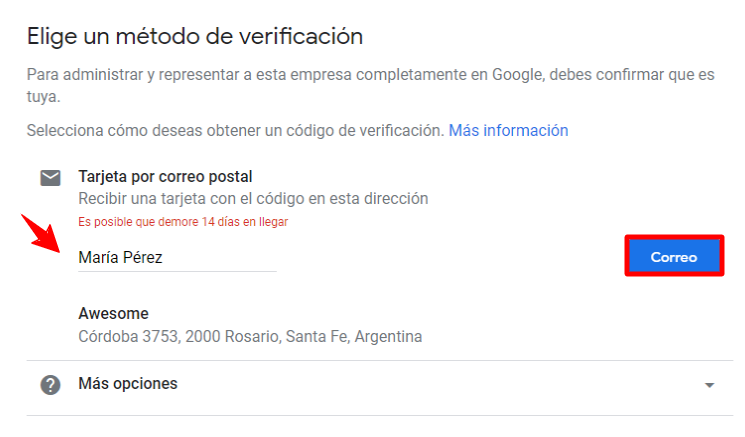
Task: Open the Más opciones section label
Action: [128, 384]
